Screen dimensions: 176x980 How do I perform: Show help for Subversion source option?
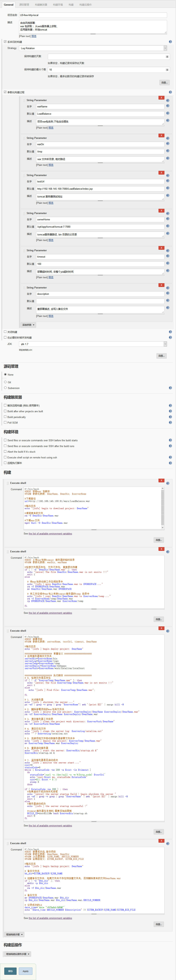coord(170,388)
